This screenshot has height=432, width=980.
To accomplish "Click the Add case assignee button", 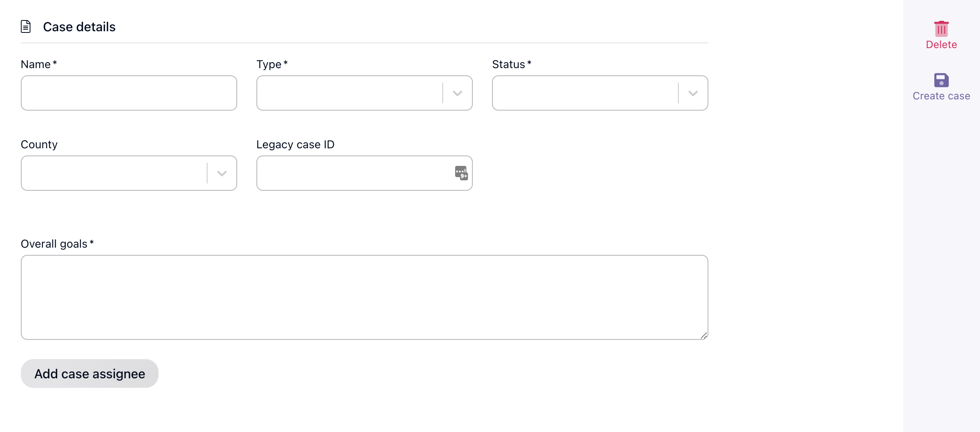I will [89, 373].
